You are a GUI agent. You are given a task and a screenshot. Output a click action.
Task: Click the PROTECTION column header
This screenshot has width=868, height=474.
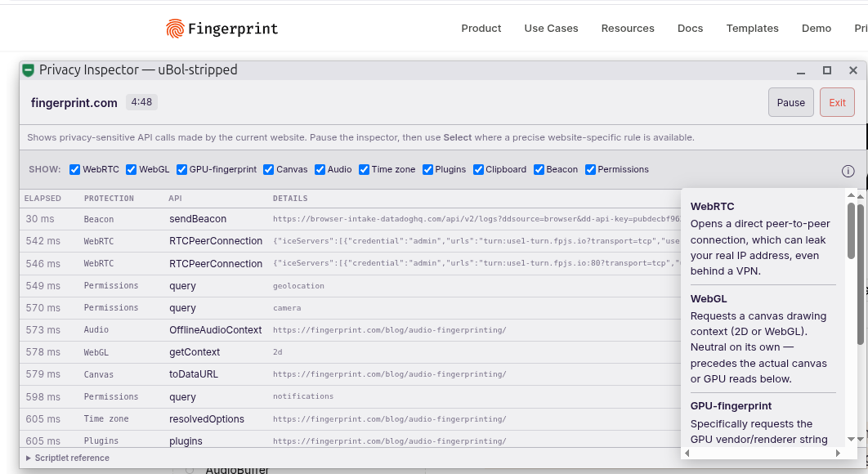point(109,199)
